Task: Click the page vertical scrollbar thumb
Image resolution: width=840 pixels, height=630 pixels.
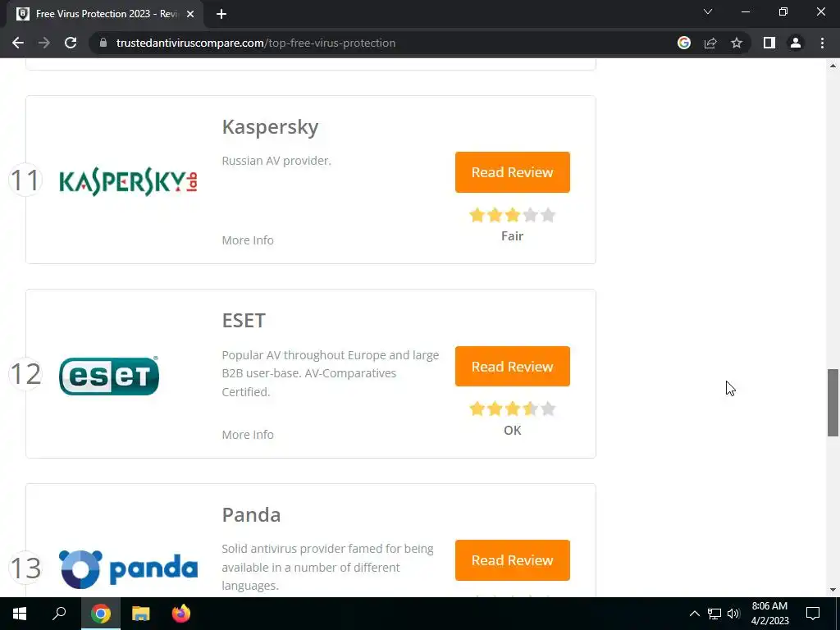Action: coord(833,402)
